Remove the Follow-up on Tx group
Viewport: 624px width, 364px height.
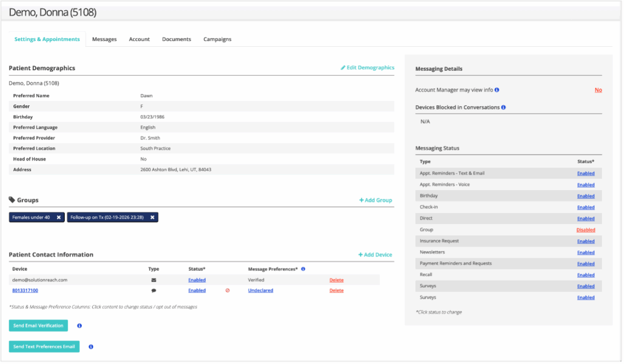[152, 217]
